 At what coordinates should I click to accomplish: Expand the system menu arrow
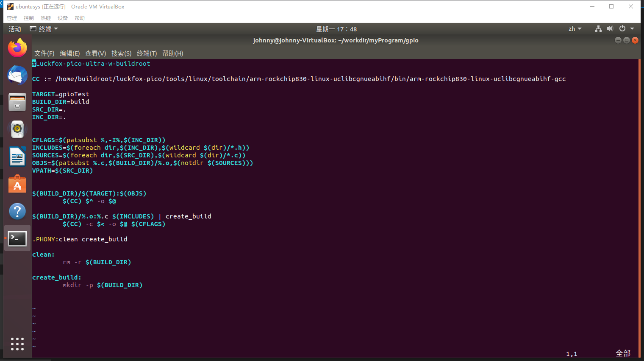point(632,29)
